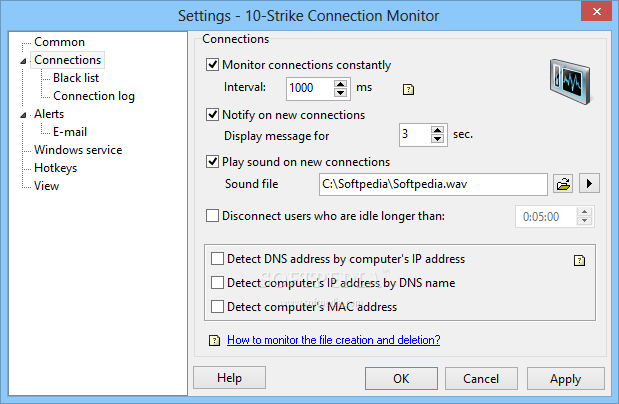Enable Detect computer's MAC address
Image resolution: width=619 pixels, height=404 pixels.
click(218, 306)
